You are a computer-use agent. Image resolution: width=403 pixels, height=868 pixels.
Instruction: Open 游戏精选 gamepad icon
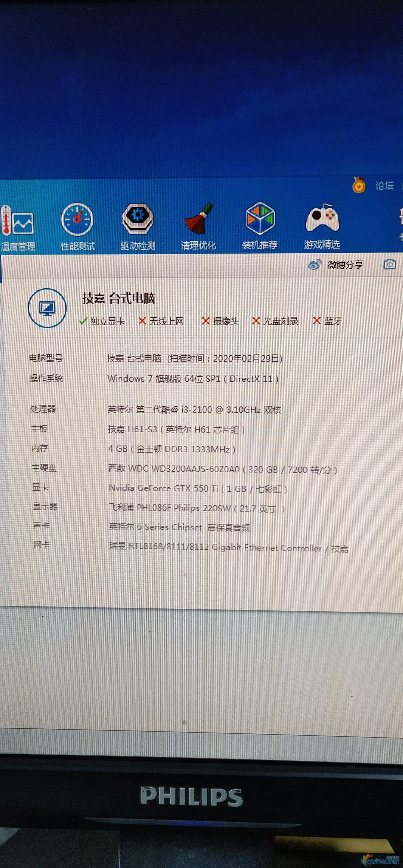pos(322,226)
